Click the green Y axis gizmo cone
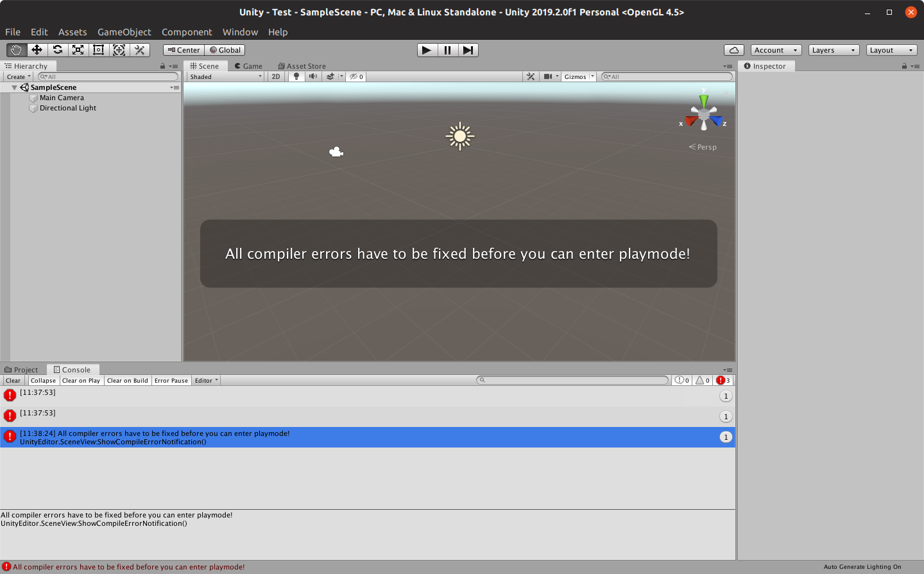The image size is (924, 574). (x=704, y=100)
